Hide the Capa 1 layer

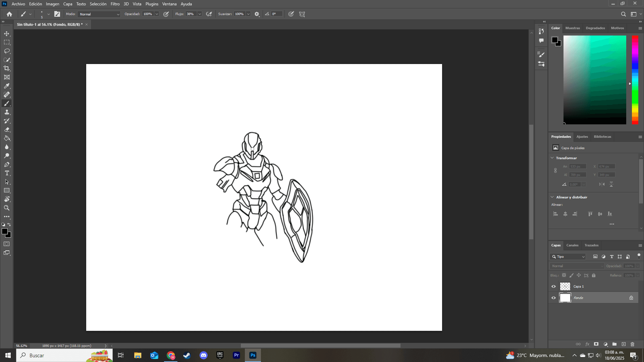[x=553, y=287]
